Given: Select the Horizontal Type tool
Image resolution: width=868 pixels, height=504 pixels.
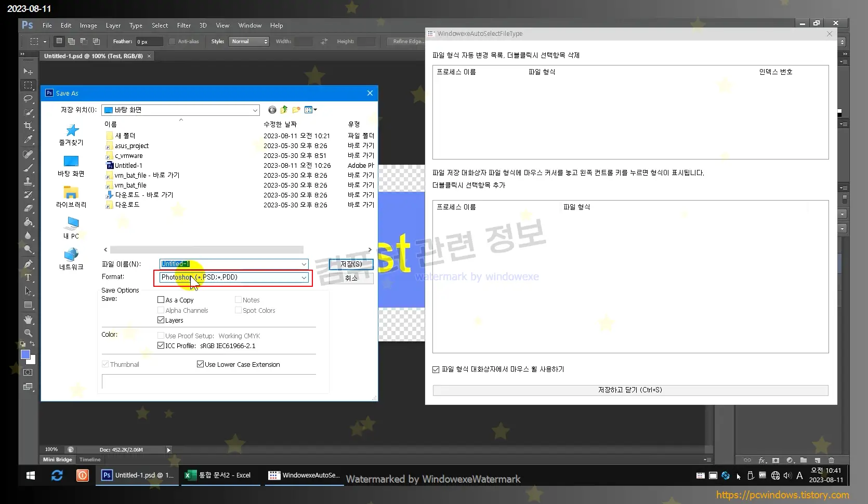Looking at the screenshot, I should click(28, 277).
